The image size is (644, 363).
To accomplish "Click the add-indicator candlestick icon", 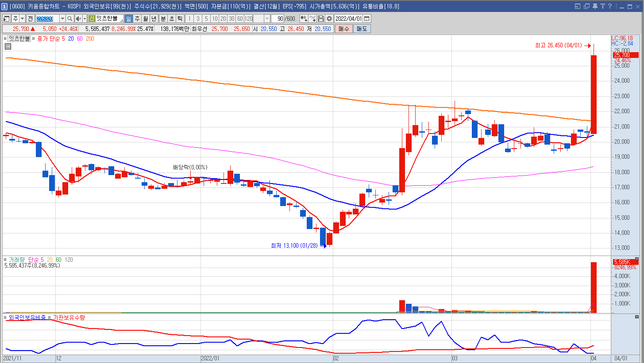I will pos(304,19).
